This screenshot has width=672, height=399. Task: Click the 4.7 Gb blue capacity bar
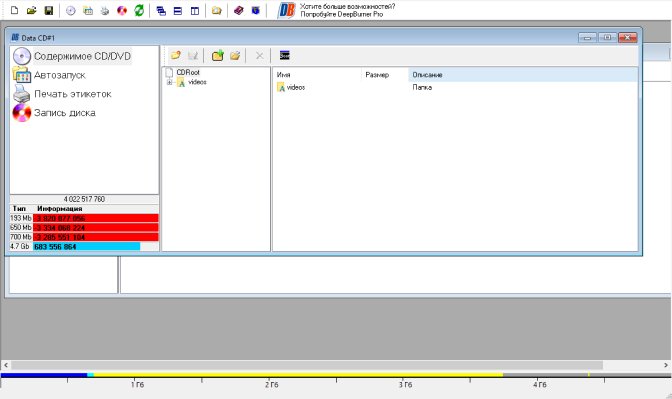pos(87,246)
